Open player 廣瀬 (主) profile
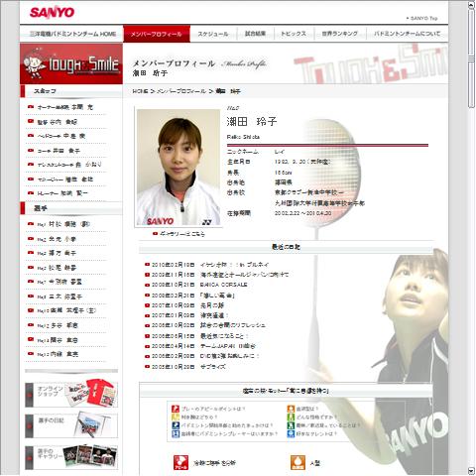 [x=66, y=310]
